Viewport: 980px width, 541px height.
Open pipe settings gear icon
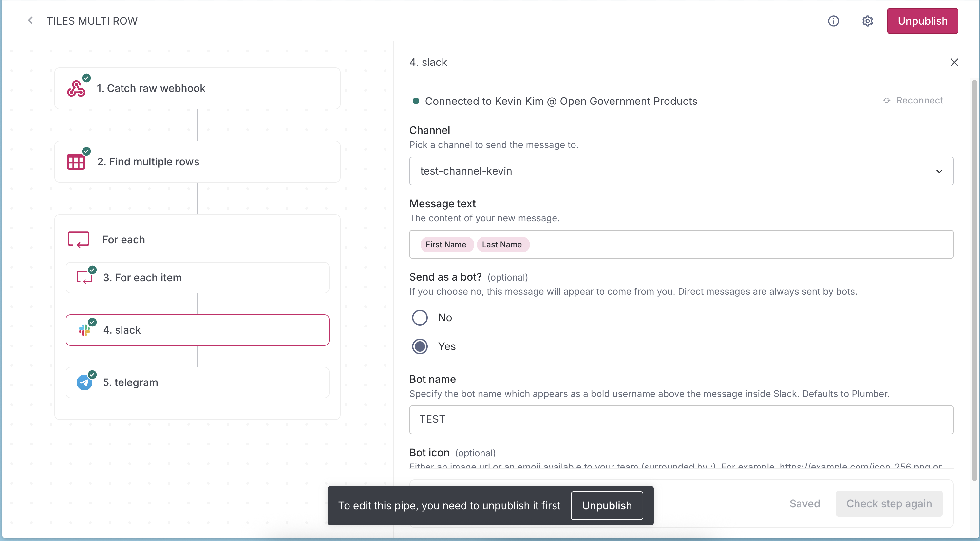pos(867,21)
